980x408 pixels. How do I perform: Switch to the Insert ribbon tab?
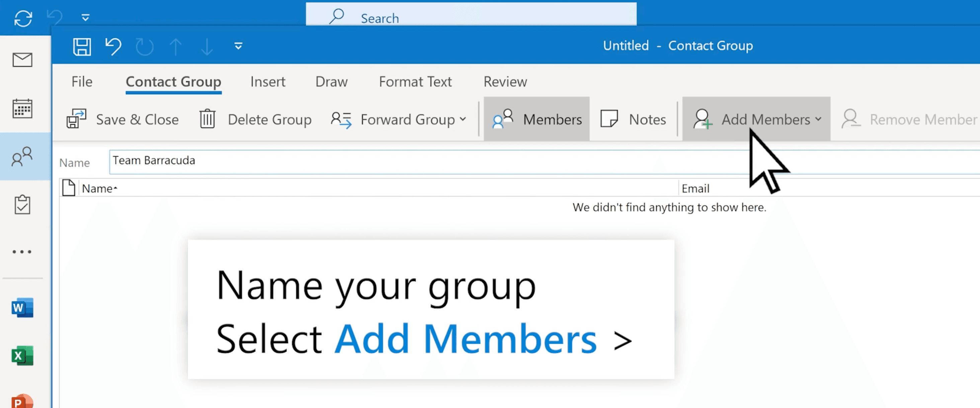click(267, 82)
